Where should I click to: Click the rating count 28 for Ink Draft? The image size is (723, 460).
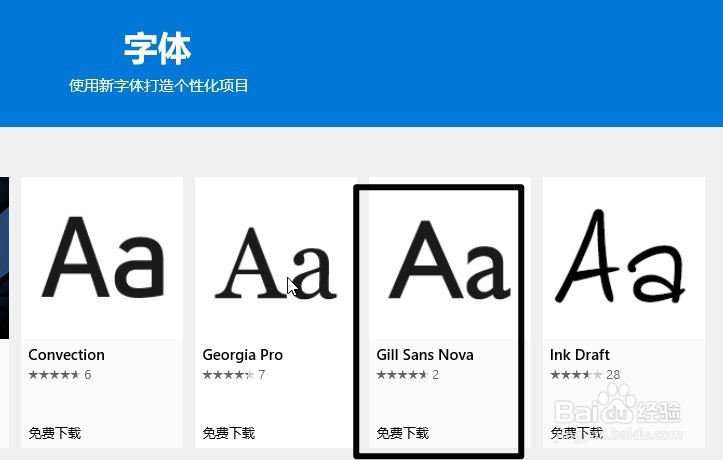pos(613,375)
